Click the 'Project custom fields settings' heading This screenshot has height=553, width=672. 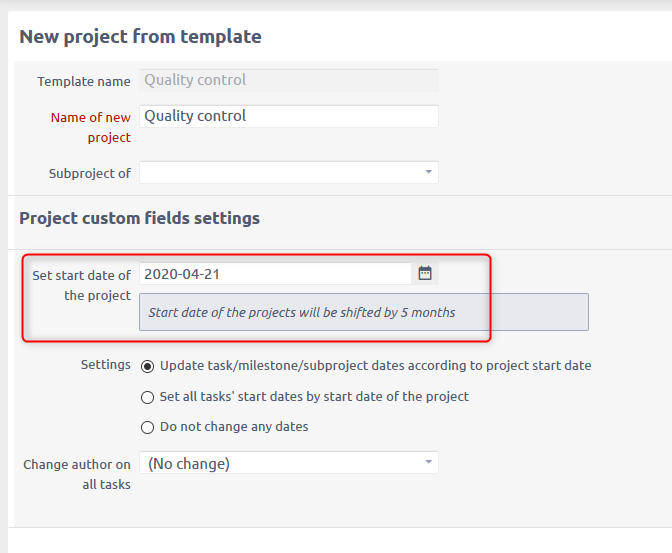[139, 218]
